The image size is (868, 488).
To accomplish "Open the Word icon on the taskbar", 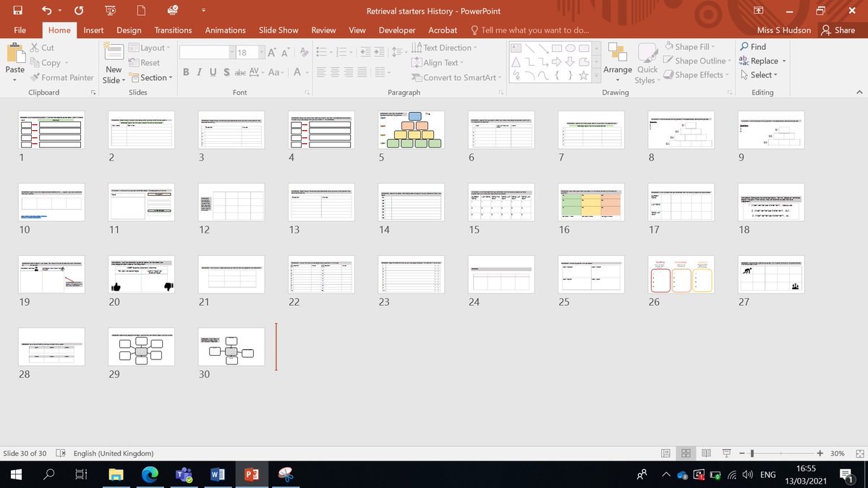I will [218, 475].
